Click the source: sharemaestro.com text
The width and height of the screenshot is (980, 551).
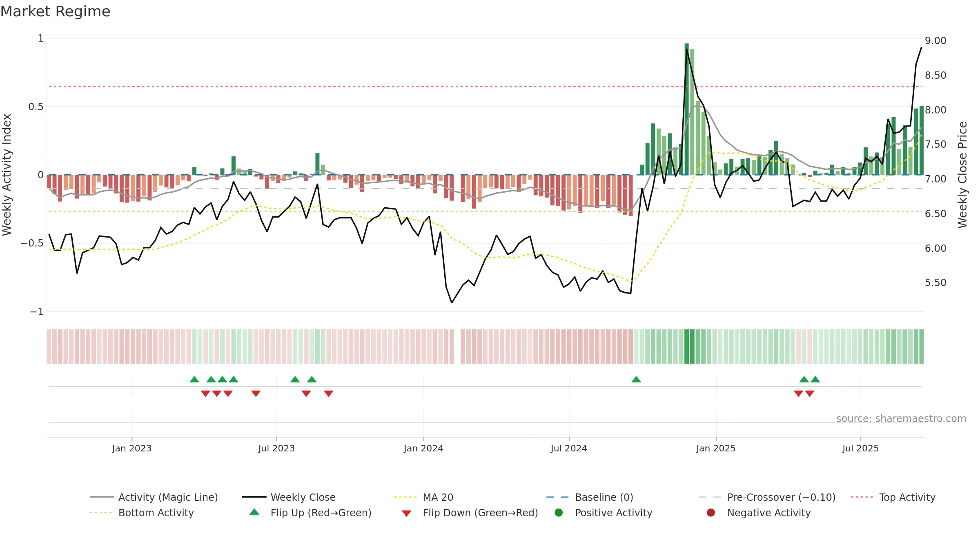tap(901, 418)
